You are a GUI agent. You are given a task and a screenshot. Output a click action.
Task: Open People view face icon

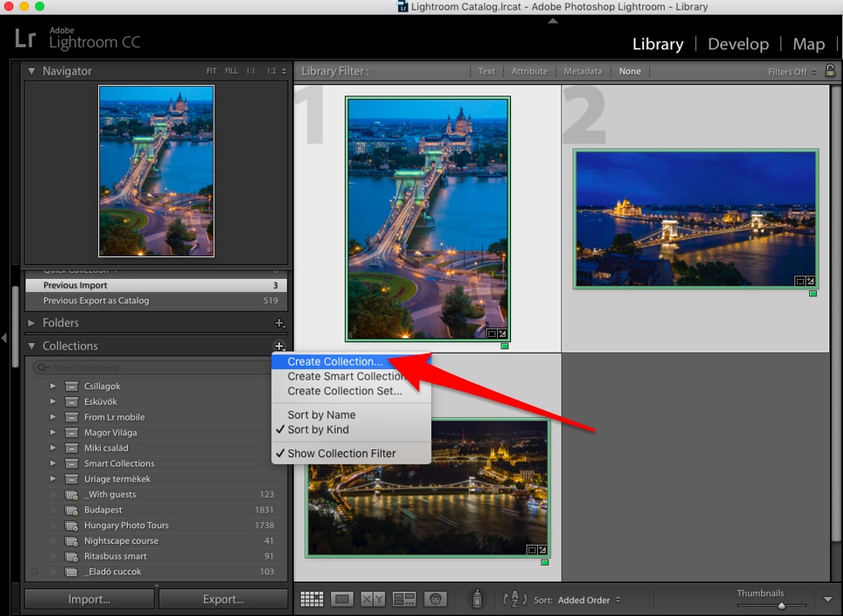(435, 599)
